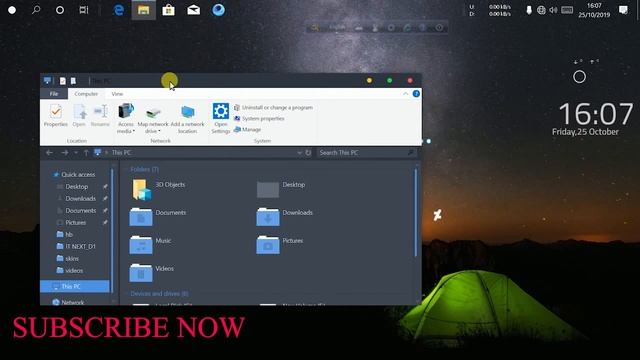Open Mail app from taskbar
Viewport: 640px width, 360px height.
(x=193, y=10)
